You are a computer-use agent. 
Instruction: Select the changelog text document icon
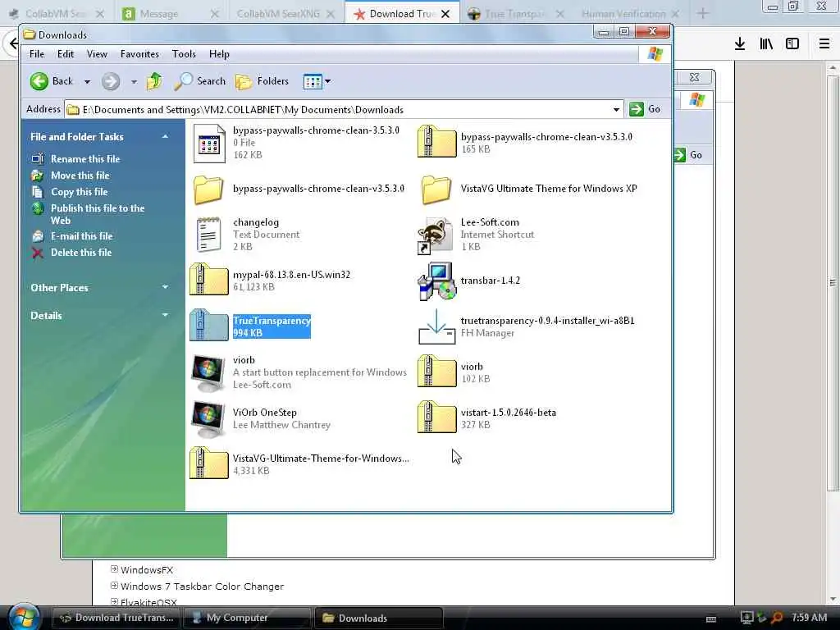point(209,234)
